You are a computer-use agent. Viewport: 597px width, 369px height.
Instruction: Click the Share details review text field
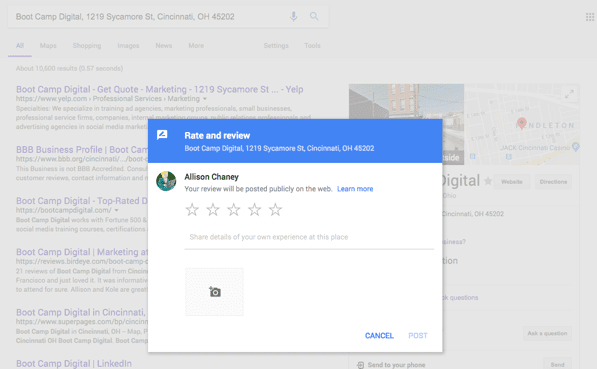point(309,237)
